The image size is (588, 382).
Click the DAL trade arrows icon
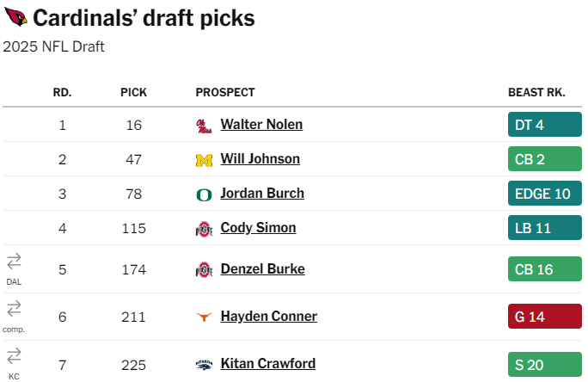click(x=14, y=261)
